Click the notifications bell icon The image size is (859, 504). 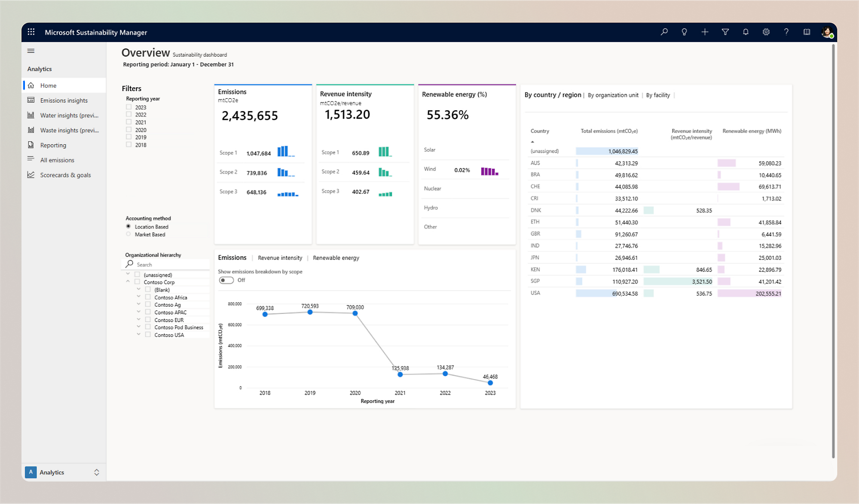coord(746,32)
